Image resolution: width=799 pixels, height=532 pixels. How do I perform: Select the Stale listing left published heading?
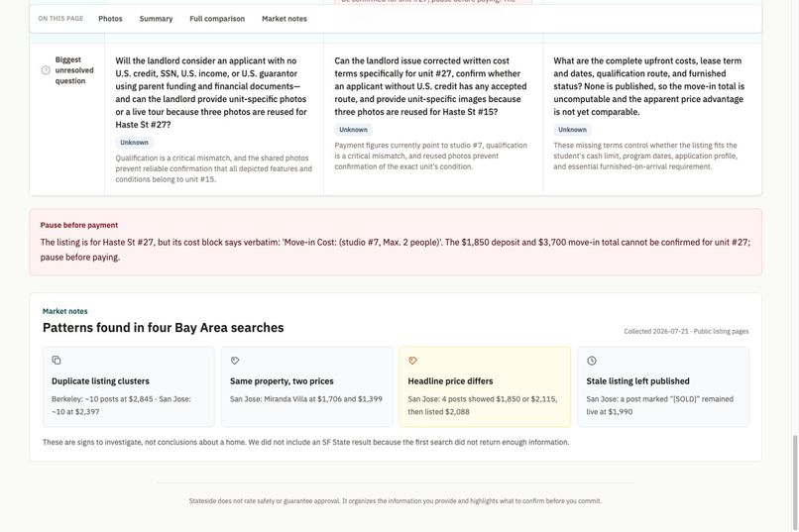[637, 380]
